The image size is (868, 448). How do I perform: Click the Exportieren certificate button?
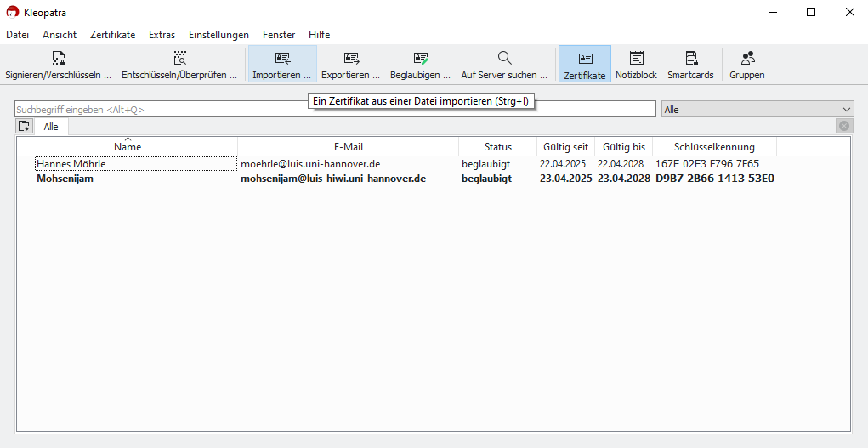351,65
